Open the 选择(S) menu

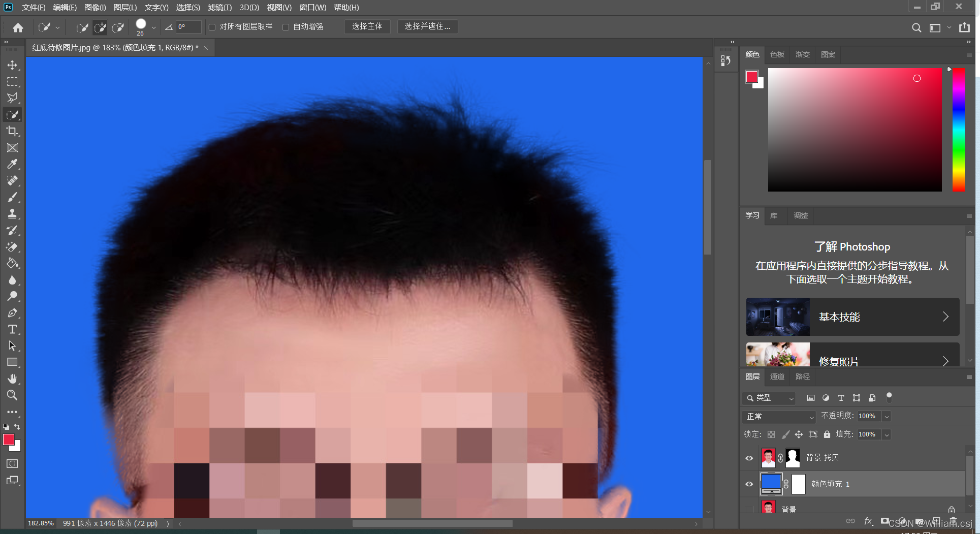click(188, 7)
